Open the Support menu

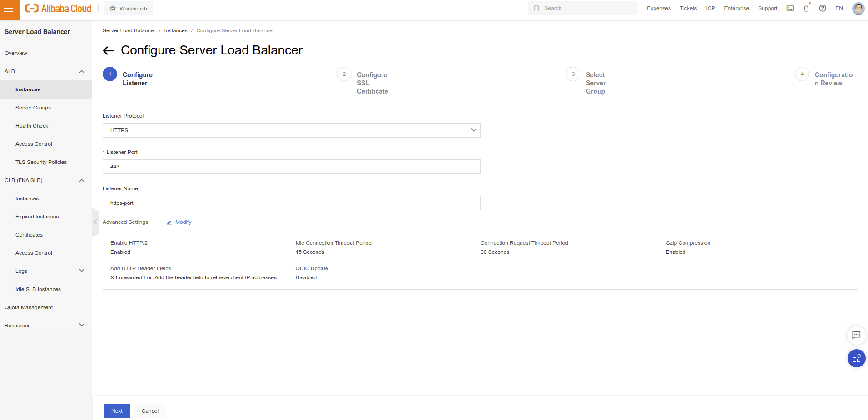768,8
